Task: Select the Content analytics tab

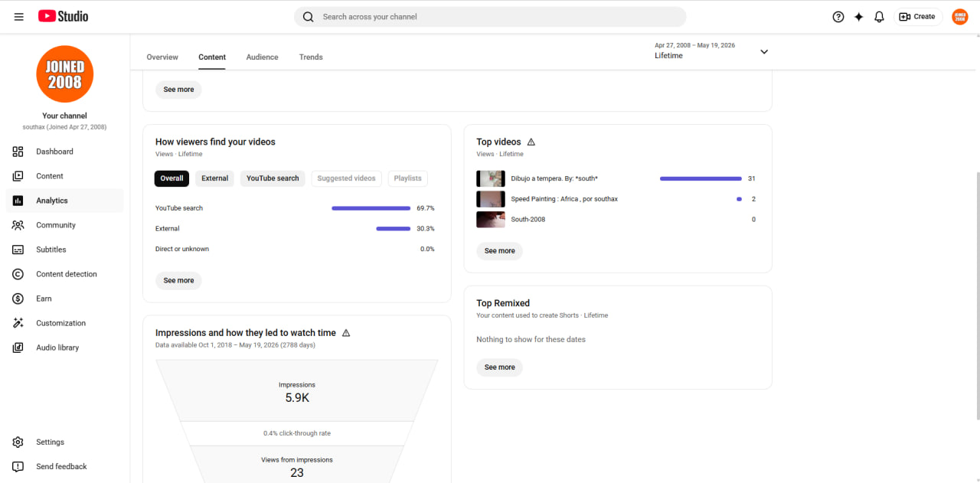Action: tap(212, 57)
